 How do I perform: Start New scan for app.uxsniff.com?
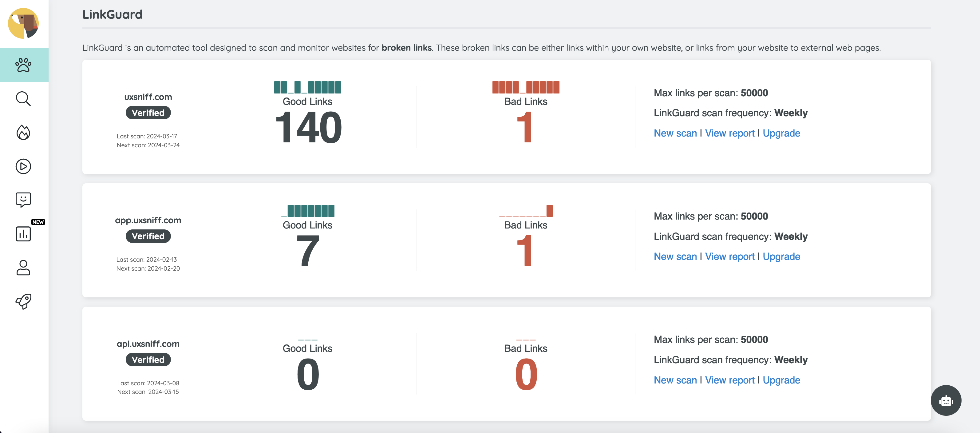coord(675,256)
